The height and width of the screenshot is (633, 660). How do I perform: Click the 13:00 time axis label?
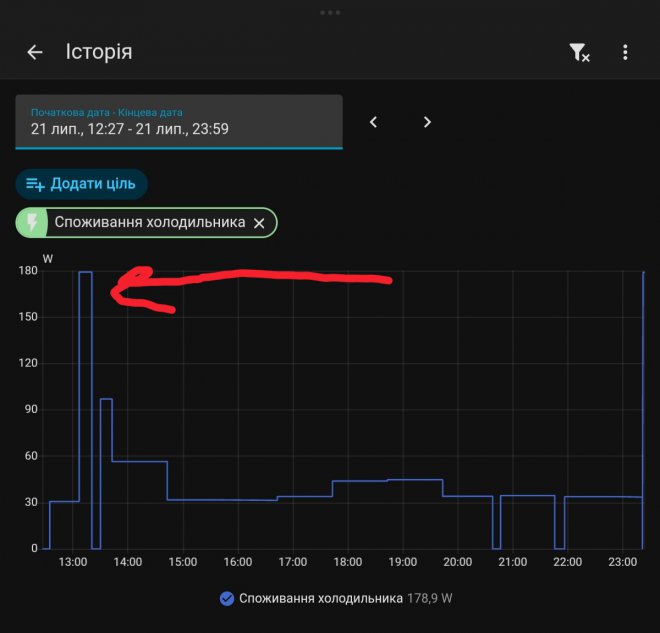click(72, 562)
